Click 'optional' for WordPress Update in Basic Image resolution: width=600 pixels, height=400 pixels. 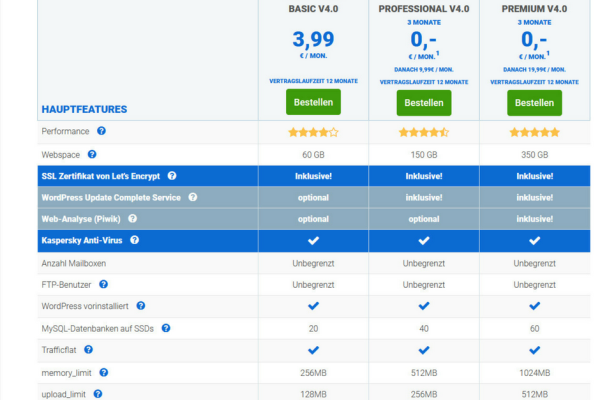click(313, 198)
